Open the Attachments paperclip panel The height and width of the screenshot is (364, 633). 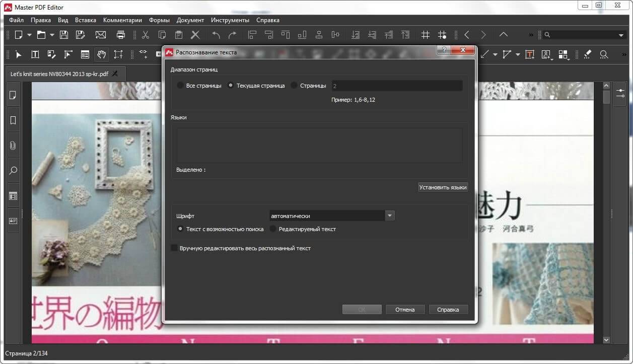pyautogui.click(x=13, y=145)
